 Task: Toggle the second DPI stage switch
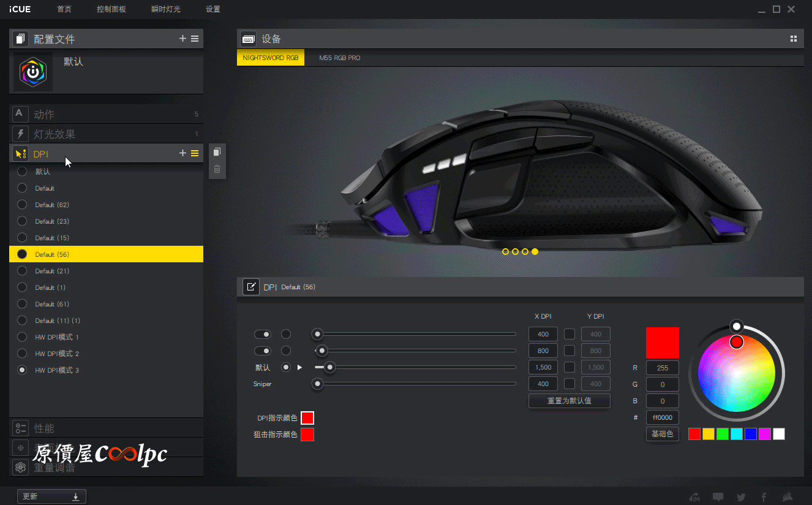click(263, 351)
